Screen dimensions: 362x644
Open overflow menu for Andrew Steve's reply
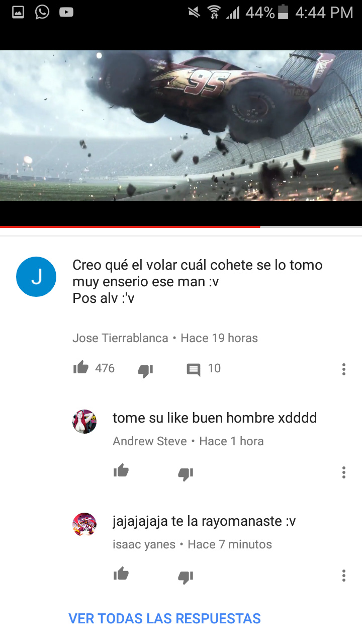(x=344, y=472)
